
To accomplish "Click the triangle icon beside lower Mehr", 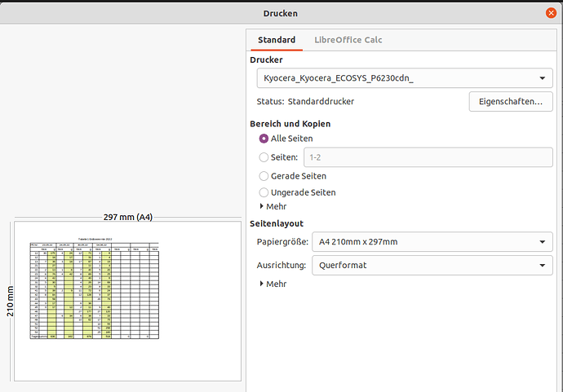I will pyautogui.click(x=262, y=284).
